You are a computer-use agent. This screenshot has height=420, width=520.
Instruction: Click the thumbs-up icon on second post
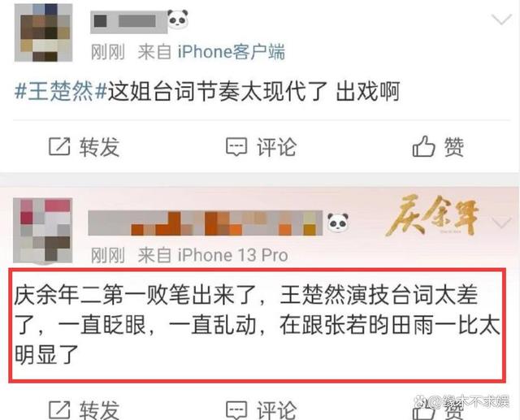pos(423,412)
